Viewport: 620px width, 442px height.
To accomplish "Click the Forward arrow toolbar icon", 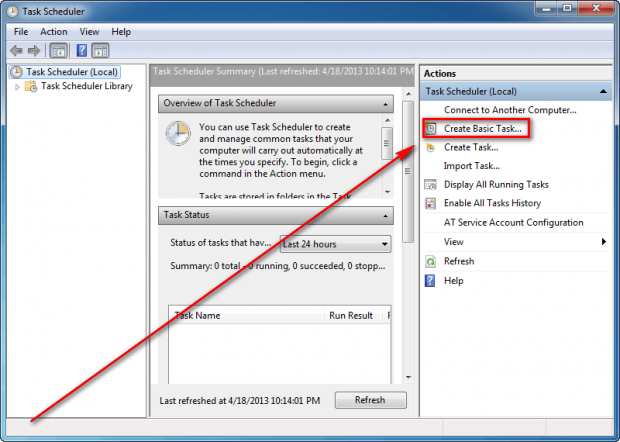I will [34, 51].
